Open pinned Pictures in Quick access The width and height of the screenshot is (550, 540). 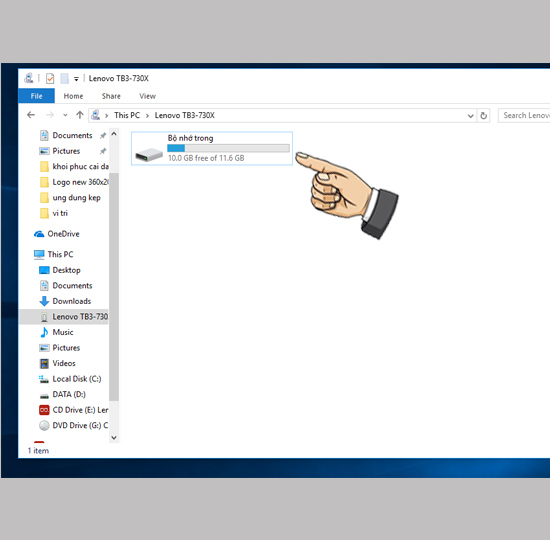coord(66,151)
